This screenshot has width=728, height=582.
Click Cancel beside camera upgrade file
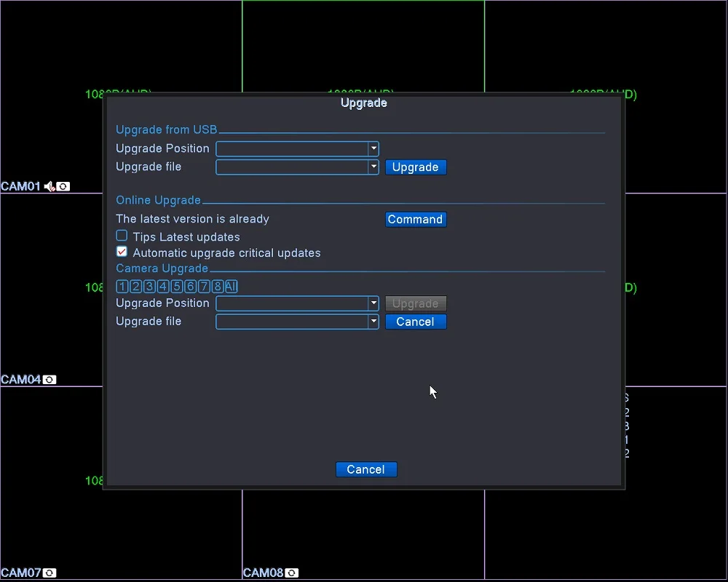coord(416,322)
